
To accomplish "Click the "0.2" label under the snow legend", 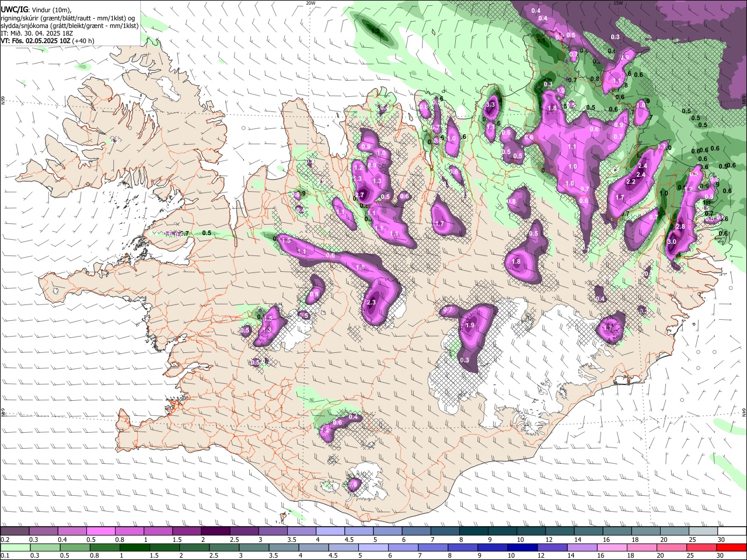I will [x=4, y=540].
